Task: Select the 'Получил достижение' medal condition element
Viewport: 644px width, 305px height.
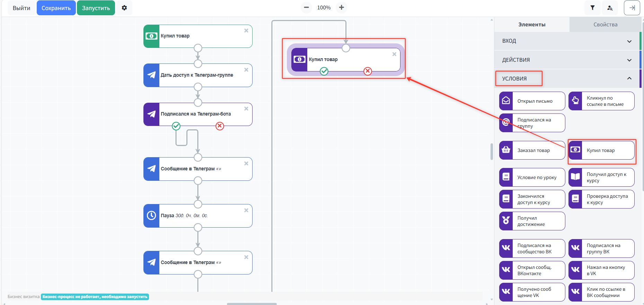Action: 532,221
